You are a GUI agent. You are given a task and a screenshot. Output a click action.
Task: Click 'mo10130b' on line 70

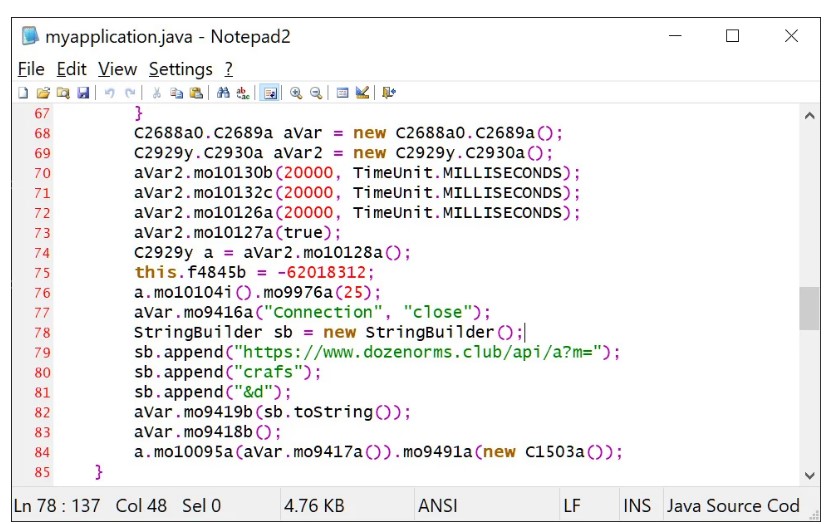click(233, 173)
